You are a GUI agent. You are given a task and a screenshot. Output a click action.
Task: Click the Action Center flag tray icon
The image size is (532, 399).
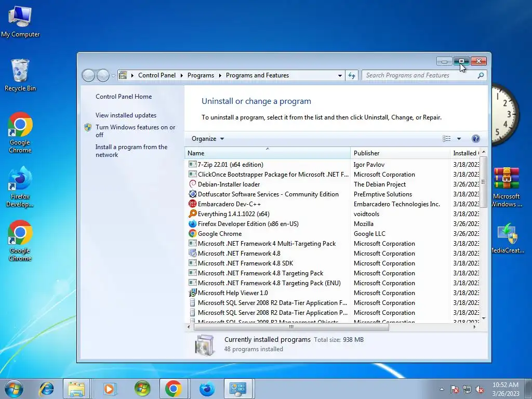click(454, 390)
